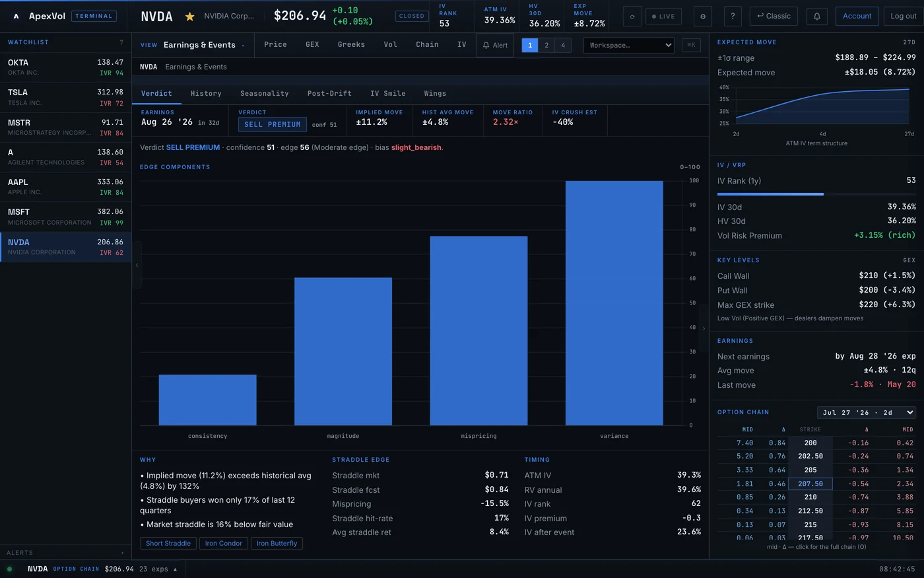Click the Call Wall $210 level

click(816, 275)
